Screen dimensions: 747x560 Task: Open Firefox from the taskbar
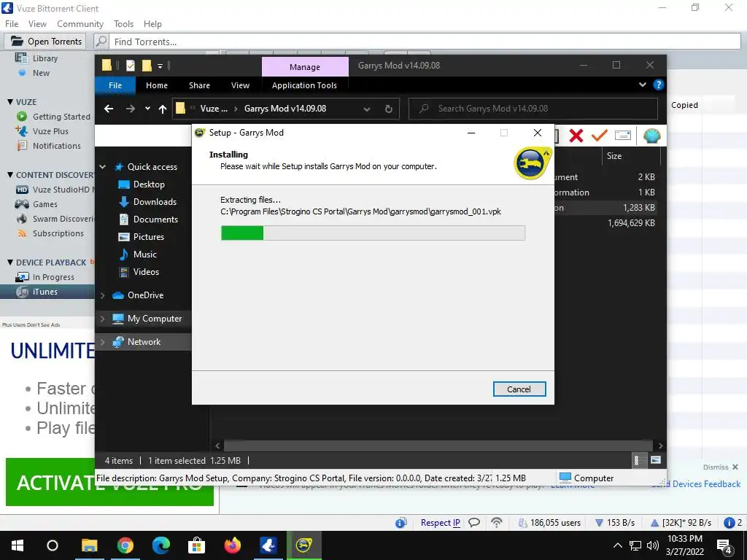point(233,545)
